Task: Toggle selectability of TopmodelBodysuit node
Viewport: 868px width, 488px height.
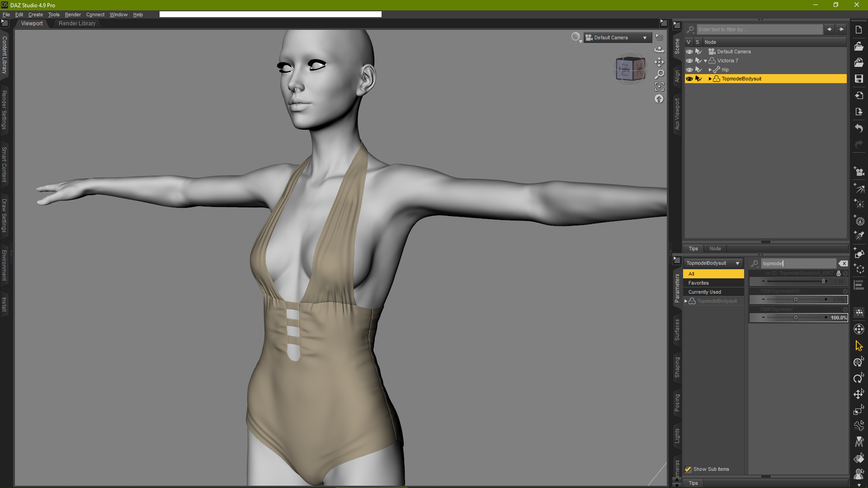Action: 698,78
